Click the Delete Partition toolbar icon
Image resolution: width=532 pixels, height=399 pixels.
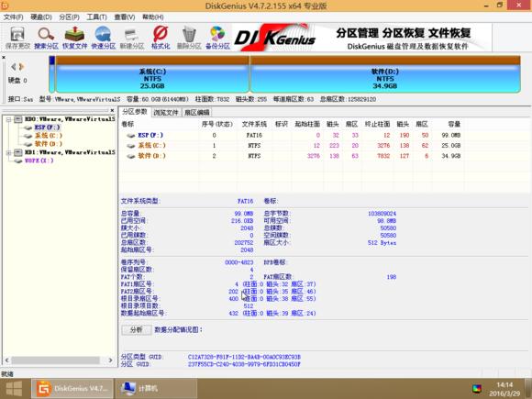(189, 38)
